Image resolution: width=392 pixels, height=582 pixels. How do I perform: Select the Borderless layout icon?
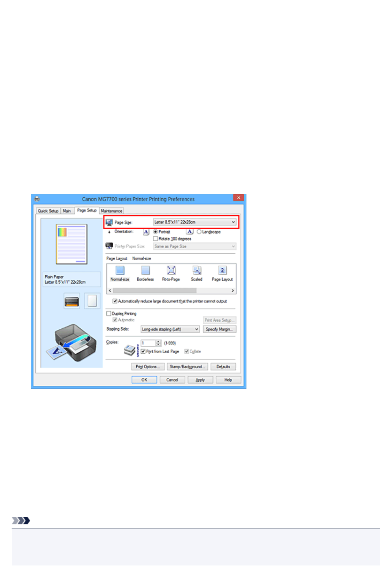coord(146,270)
